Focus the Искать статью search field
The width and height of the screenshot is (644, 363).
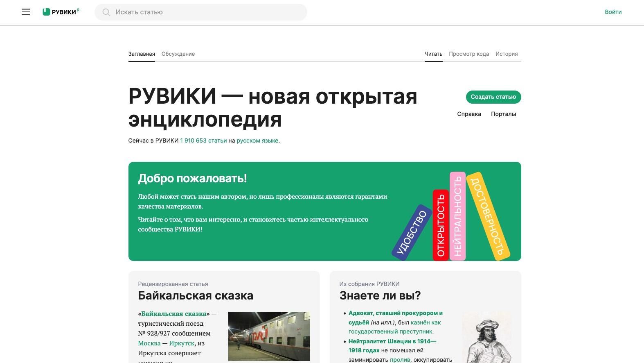(201, 12)
